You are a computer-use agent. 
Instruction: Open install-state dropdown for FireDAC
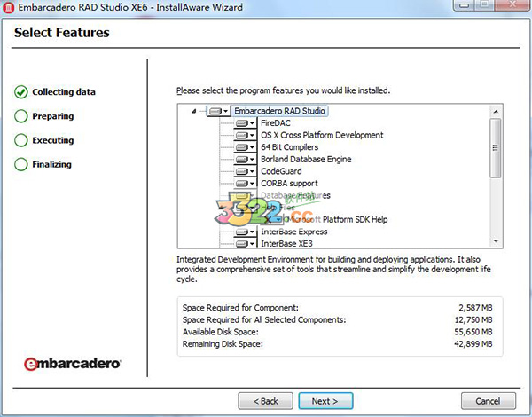point(245,123)
